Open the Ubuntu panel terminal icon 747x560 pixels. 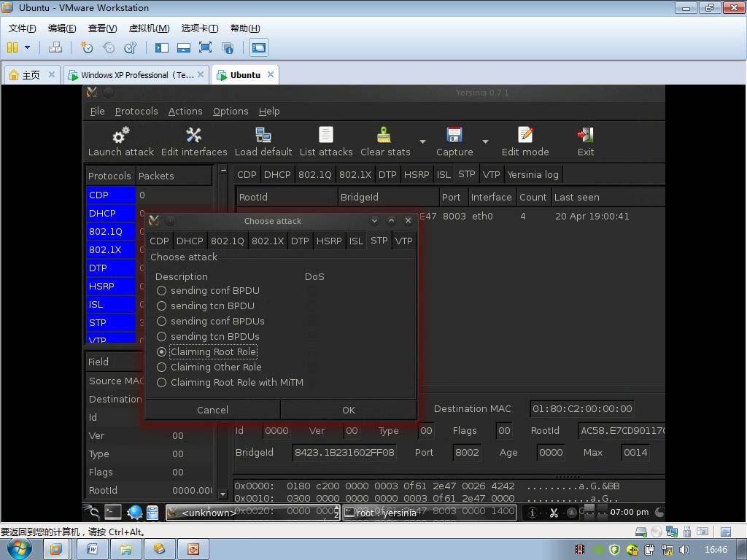coord(113,512)
